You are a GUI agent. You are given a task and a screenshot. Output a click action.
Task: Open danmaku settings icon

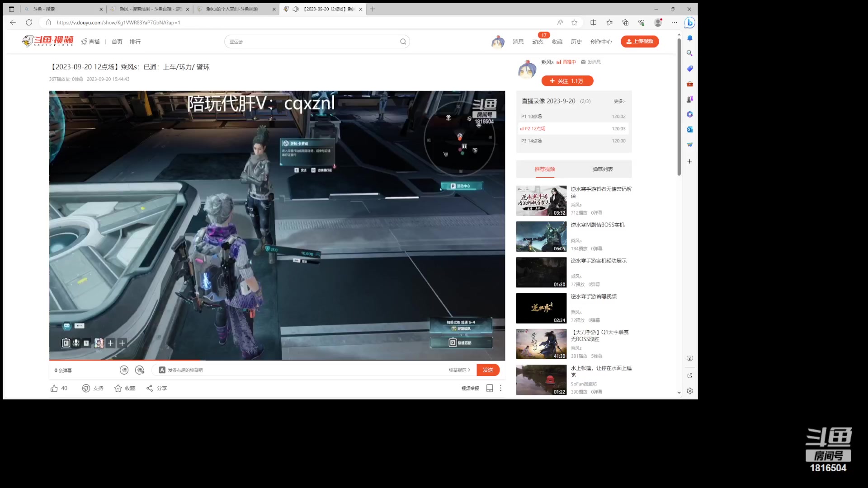point(140,370)
